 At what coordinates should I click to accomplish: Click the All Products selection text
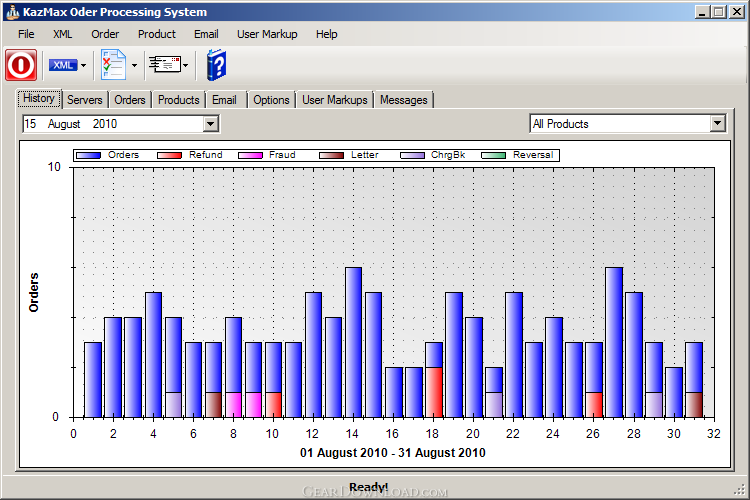tap(561, 124)
